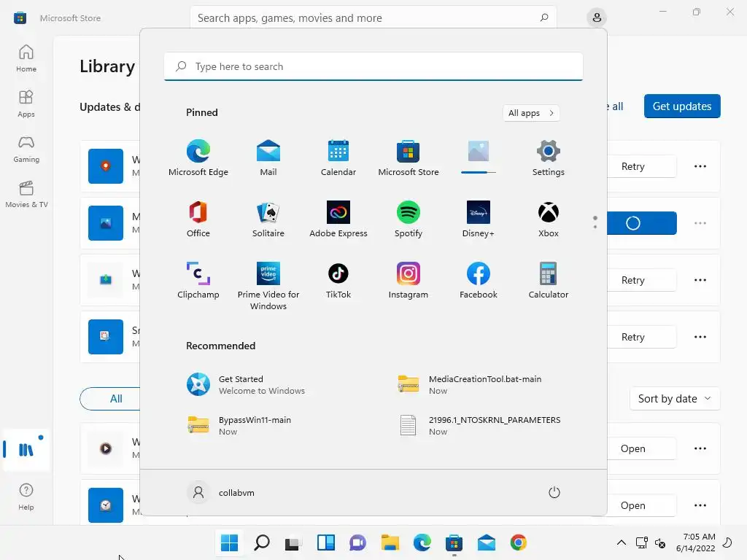Open the pinned Calendar app
The height and width of the screenshot is (560, 747).
(x=338, y=158)
